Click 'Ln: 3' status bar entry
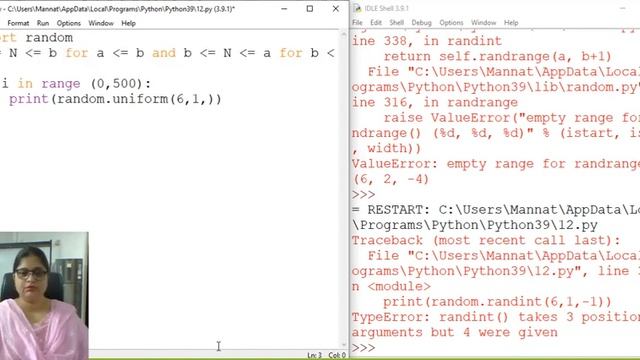This screenshot has height=360, width=640. coord(315,356)
